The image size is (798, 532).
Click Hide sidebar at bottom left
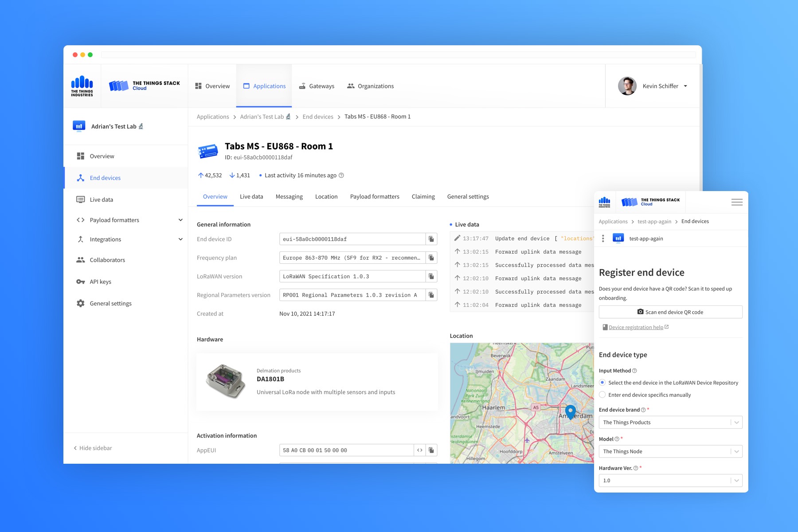tap(93, 448)
